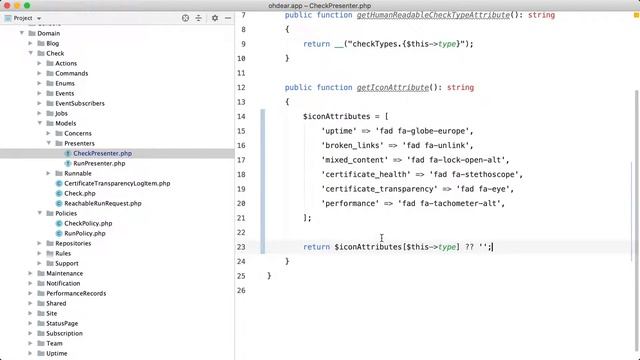Click 'performance' key on line 20
Viewport: 640px width, 360px height.
click(350, 203)
